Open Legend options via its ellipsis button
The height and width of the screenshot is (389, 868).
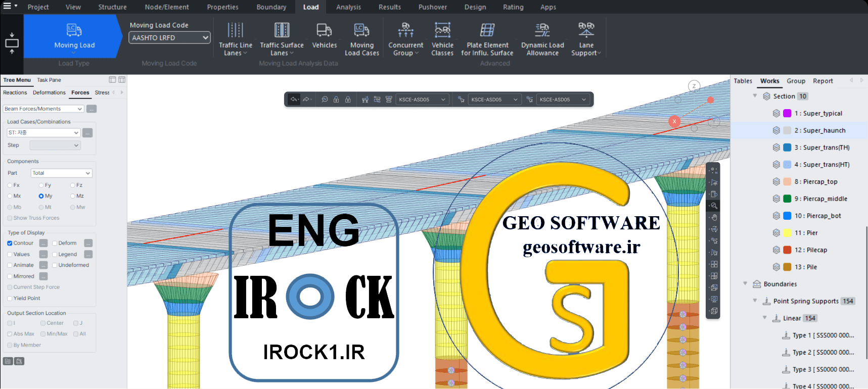(88, 254)
